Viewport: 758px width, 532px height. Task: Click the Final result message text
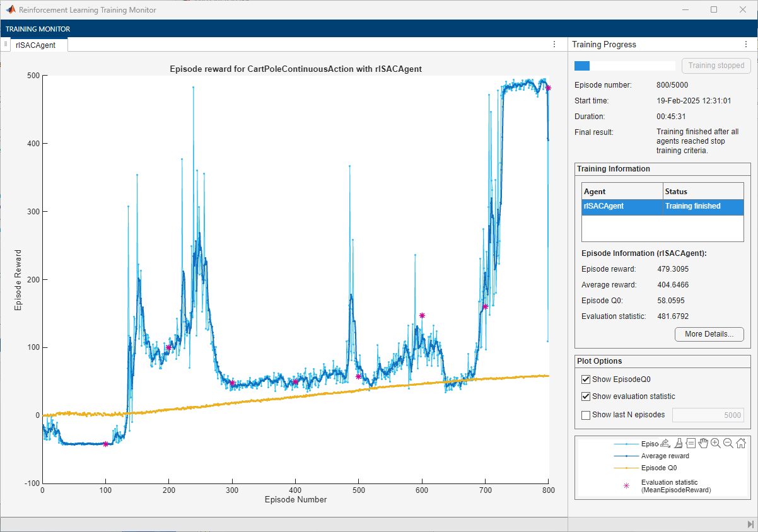[697, 141]
